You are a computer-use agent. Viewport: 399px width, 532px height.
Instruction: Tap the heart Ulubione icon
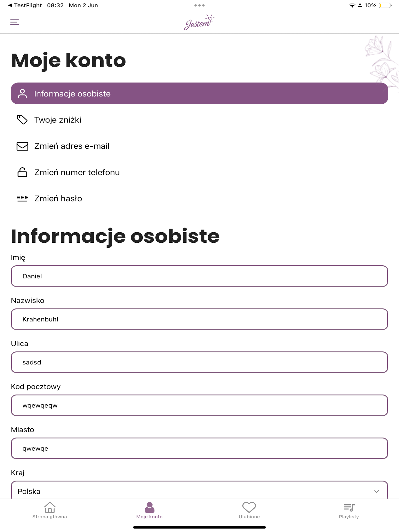pyautogui.click(x=249, y=507)
